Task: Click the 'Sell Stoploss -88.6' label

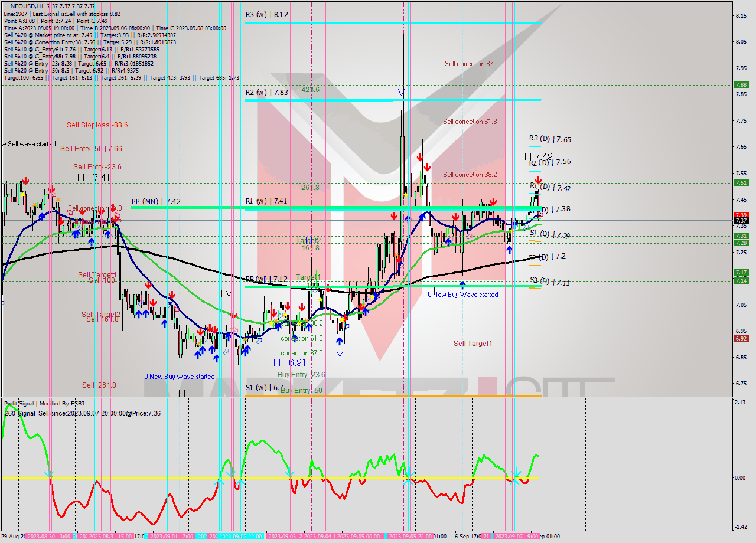Action: point(97,125)
